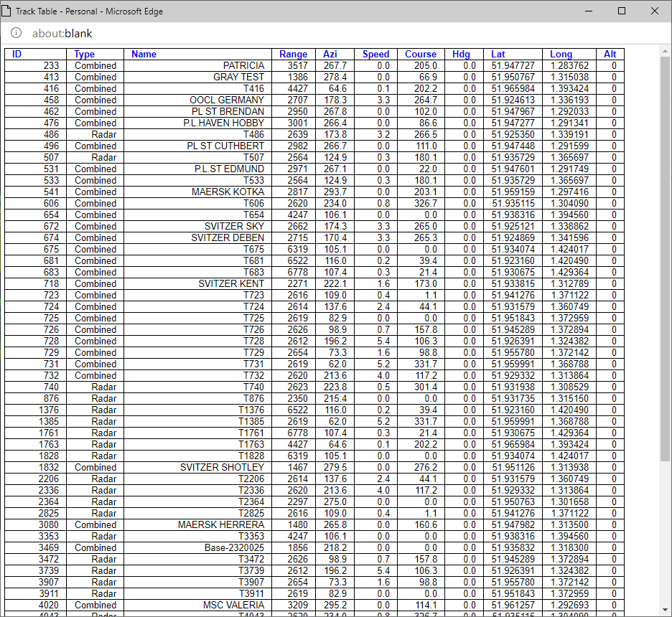
Task: Click the site information icon in address bar
Action: coord(17,33)
